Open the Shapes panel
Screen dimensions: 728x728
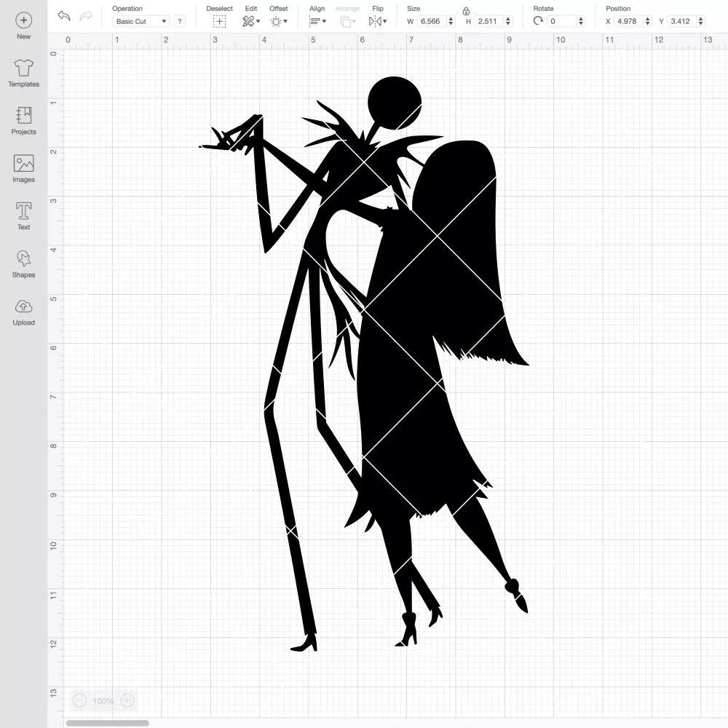[24, 264]
